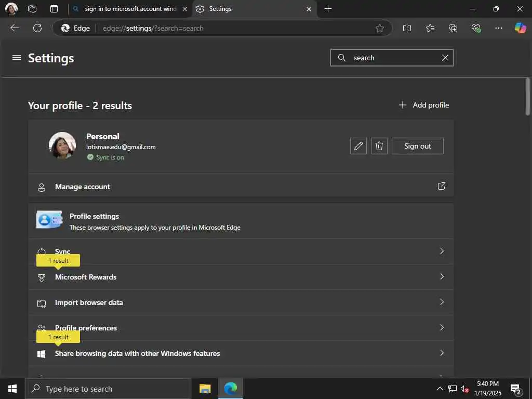Expand Share browsing data with Windows chevron

[442, 353]
